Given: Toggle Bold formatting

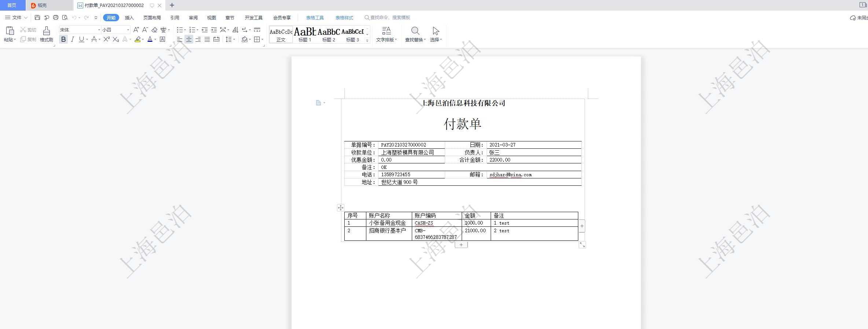Looking at the screenshot, I should tap(63, 39).
